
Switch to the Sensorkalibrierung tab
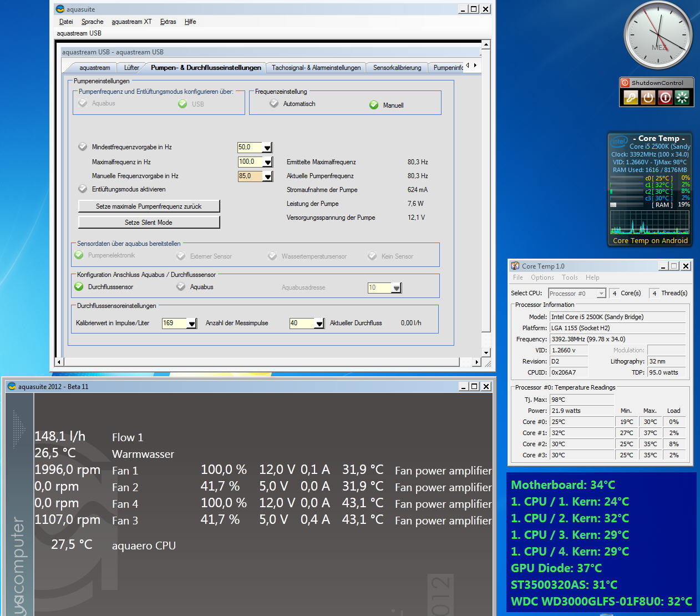(x=397, y=68)
